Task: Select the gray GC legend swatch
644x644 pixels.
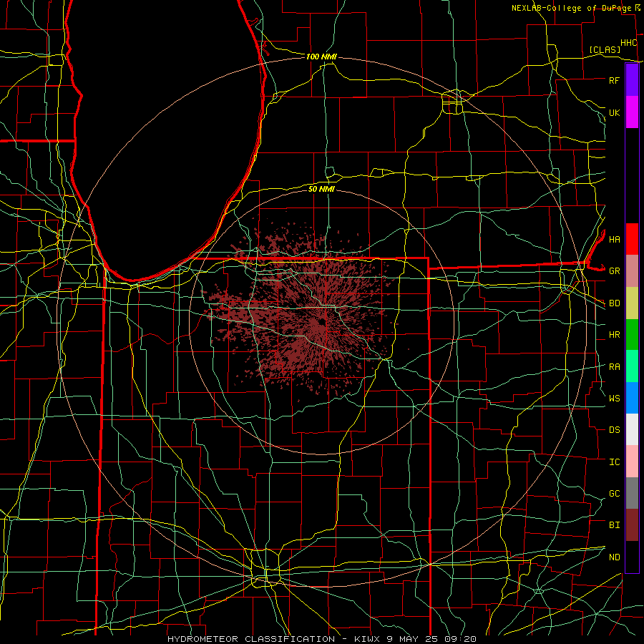Action: 632,493
